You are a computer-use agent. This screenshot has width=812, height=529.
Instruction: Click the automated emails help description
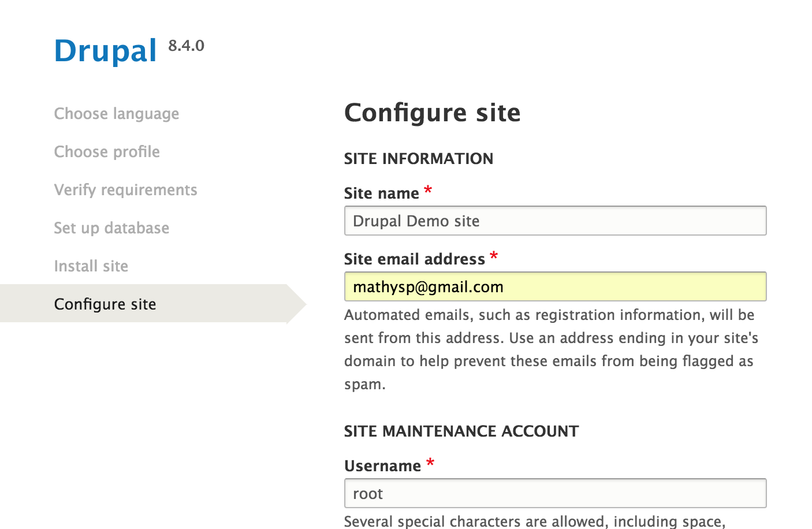552,349
